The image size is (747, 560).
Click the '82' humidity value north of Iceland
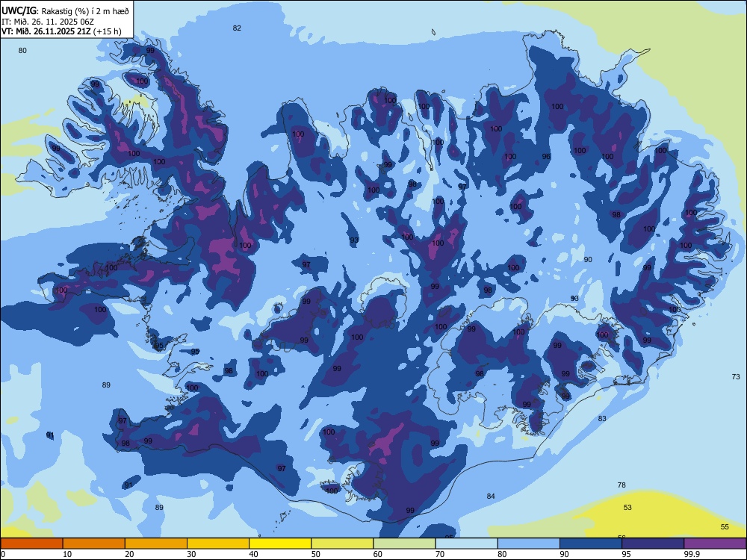point(237,28)
